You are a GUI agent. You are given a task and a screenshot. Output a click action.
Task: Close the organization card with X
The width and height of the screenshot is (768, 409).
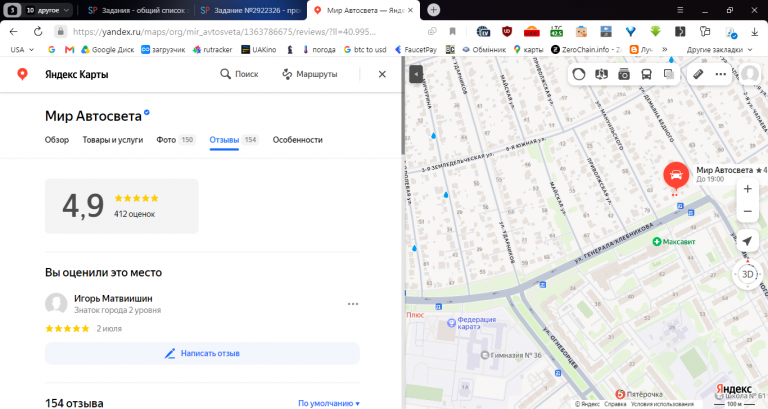(x=382, y=74)
